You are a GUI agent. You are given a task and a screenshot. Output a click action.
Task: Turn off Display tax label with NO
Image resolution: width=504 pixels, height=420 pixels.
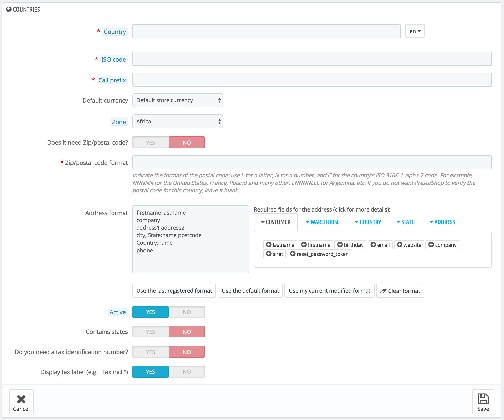point(187,372)
